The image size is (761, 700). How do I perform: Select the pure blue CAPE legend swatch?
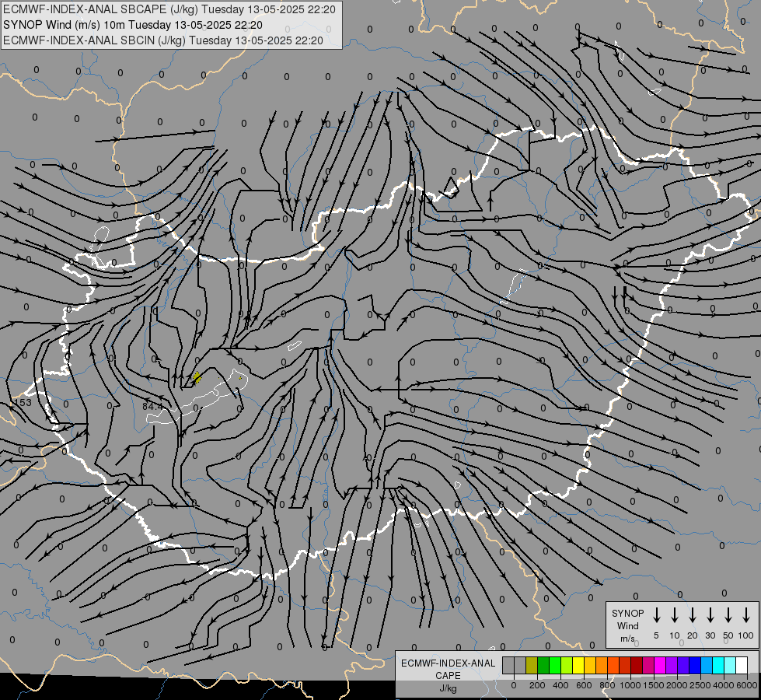694,665
